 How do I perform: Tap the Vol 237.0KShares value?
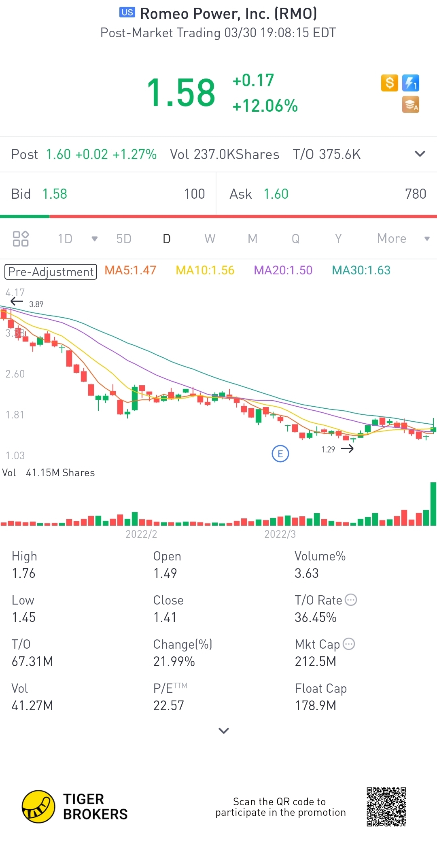pyautogui.click(x=225, y=154)
